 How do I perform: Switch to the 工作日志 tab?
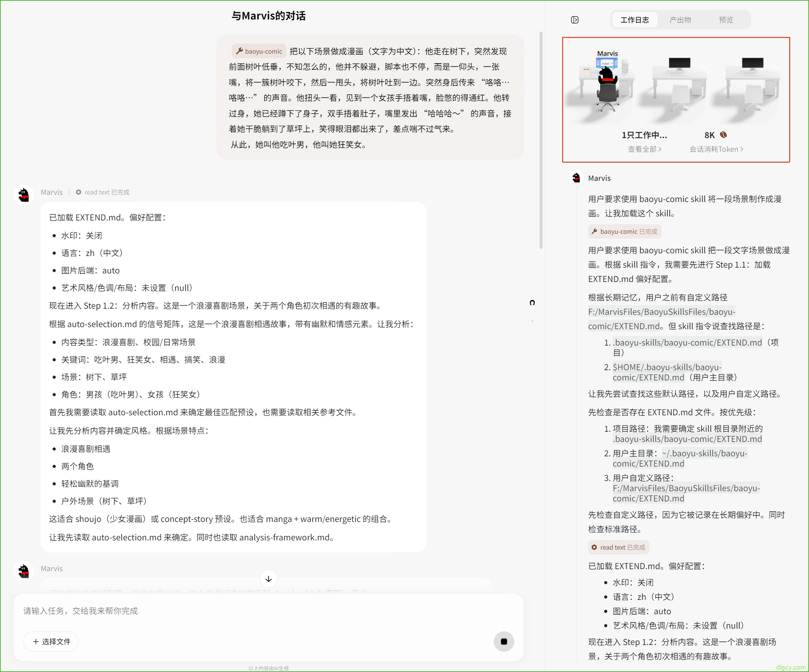pyautogui.click(x=635, y=19)
